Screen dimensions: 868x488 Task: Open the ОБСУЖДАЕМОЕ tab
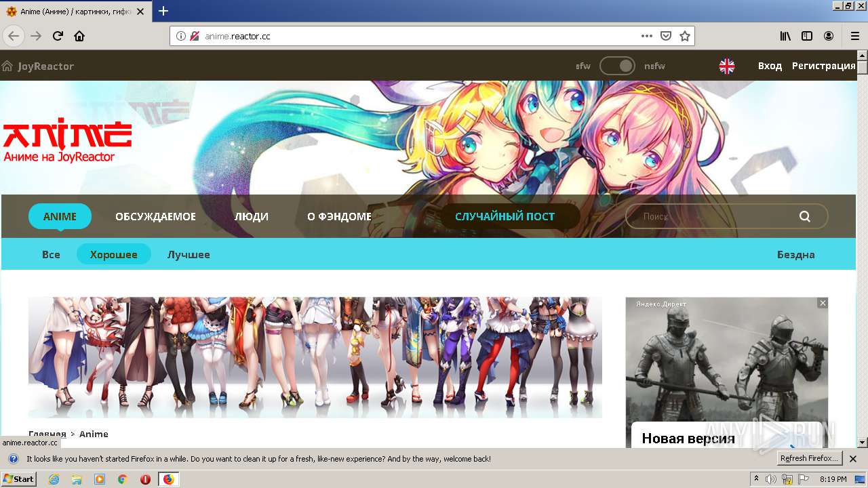(155, 216)
